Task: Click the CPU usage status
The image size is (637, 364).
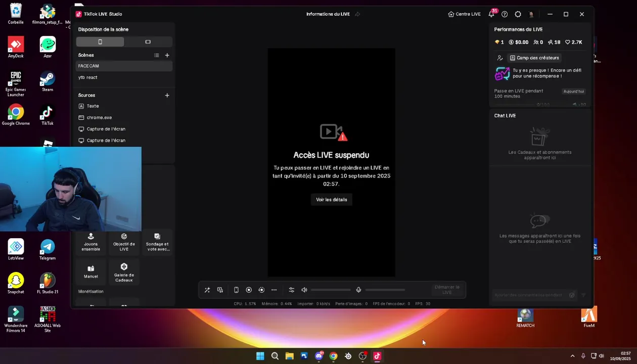Action: tap(245, 304)
